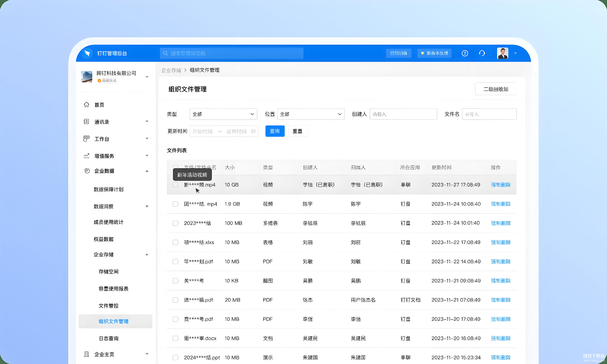This screenshot has width=607, height=364.
Task: Open the 位置 dropdown
Action: 311,114
